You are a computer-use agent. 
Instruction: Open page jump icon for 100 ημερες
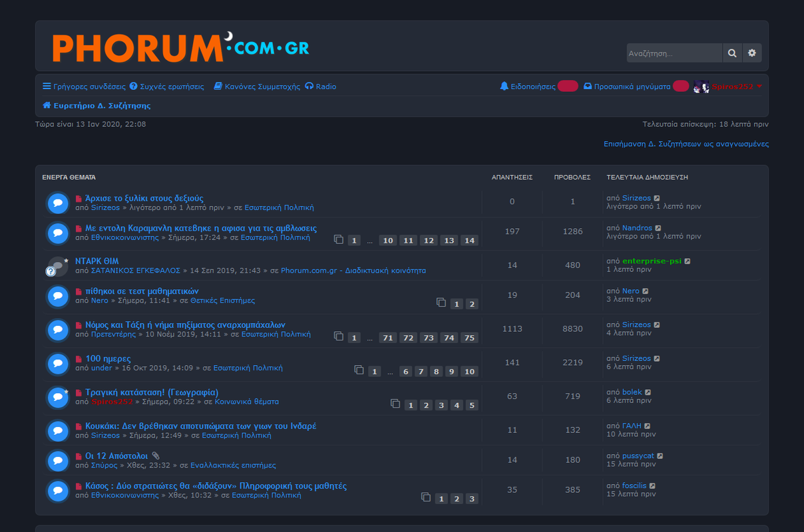pos(359,370)
